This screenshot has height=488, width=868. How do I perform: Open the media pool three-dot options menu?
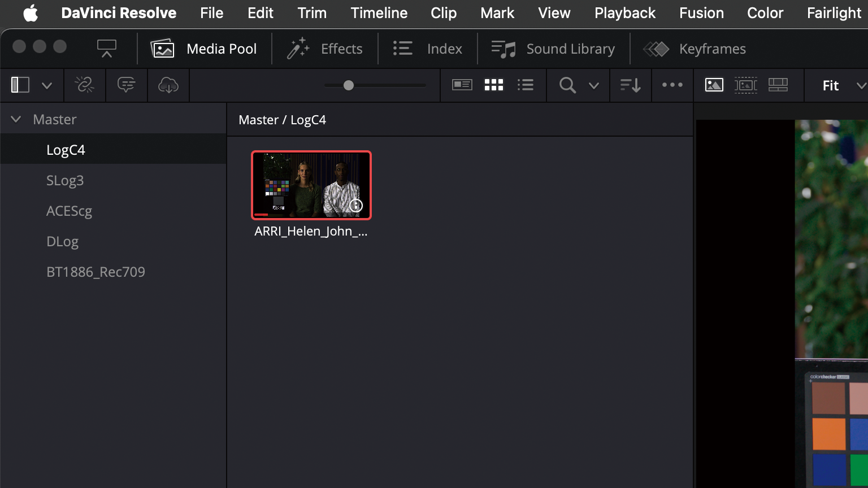(672, 85)
